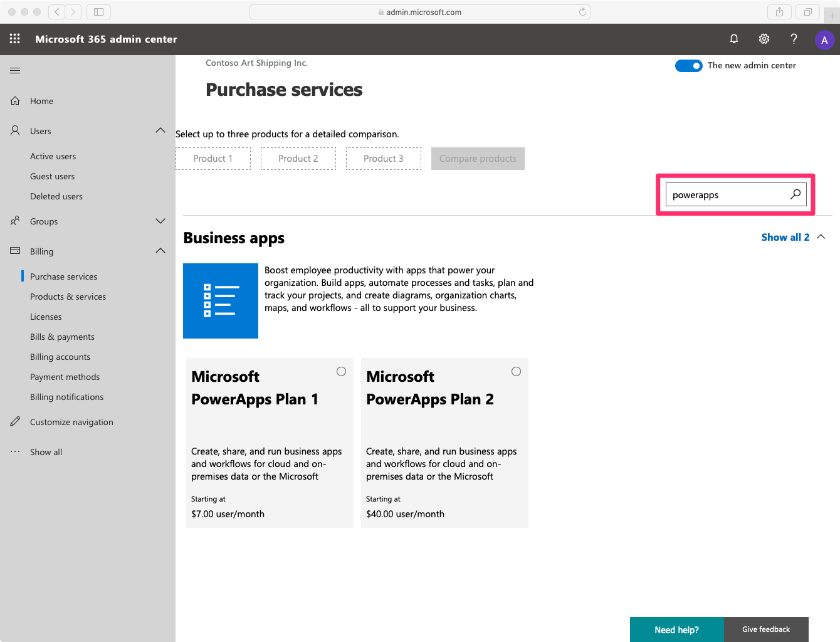Open the account avatar A

point(824,40)
